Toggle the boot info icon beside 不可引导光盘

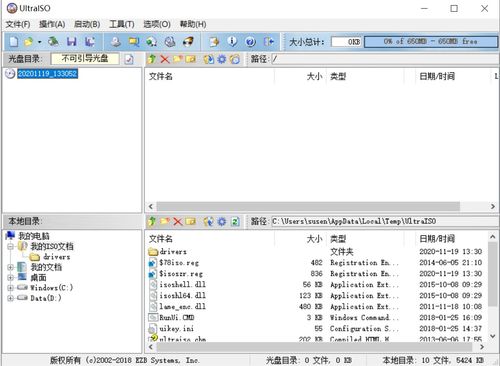tap(129, 59)
